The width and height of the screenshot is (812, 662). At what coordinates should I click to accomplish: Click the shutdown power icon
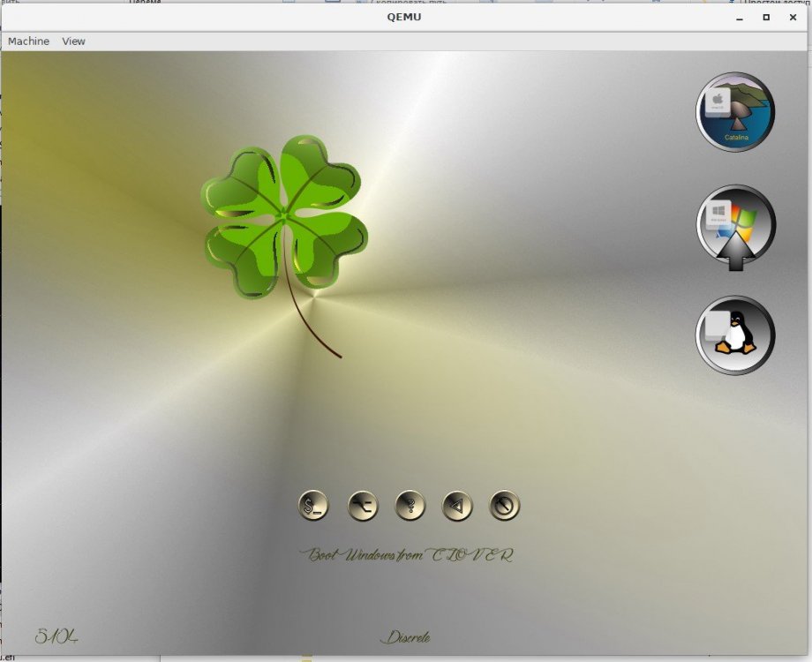click(504, 506)
